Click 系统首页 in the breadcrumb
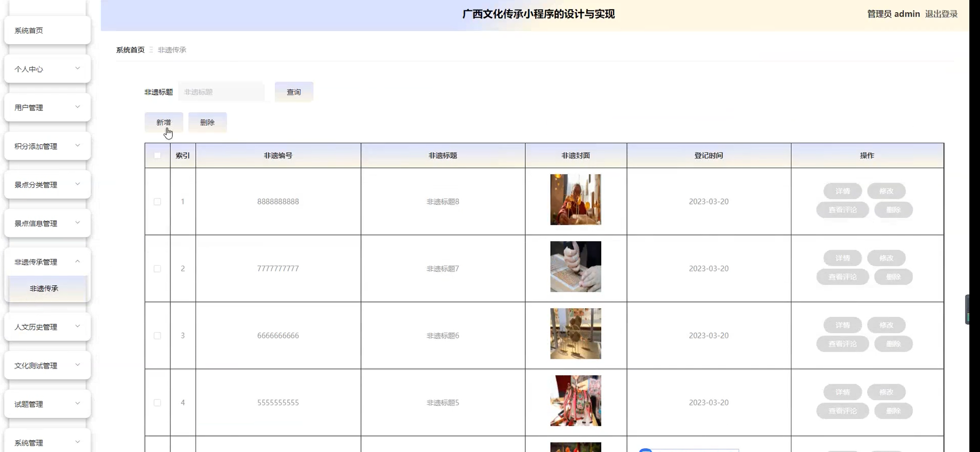 (130, 50)
